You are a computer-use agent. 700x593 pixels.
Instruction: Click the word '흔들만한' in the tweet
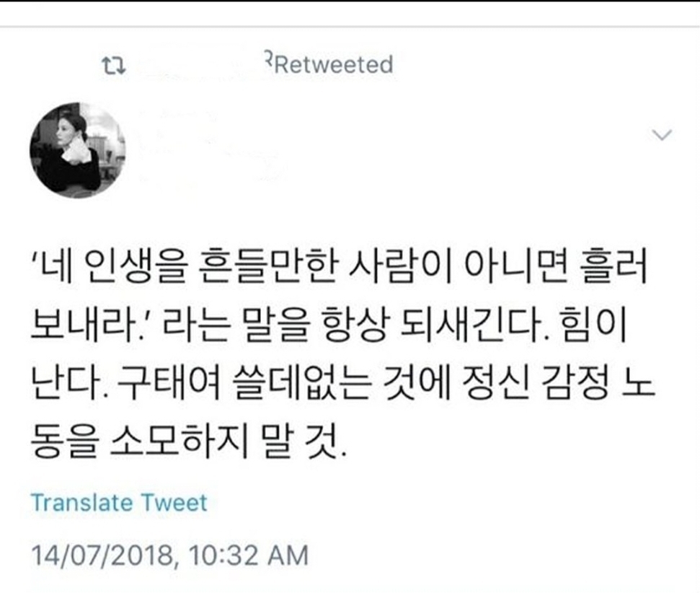[265, 267]
